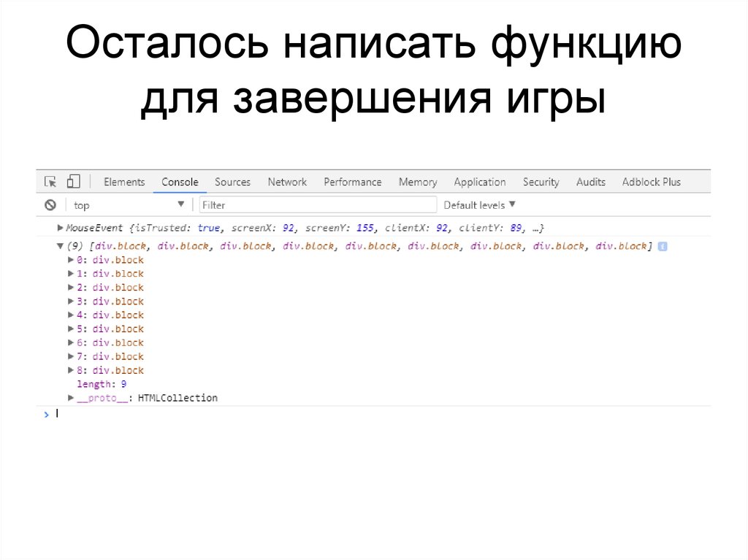
Task: Click the blue info badge after the array
Action: 662,246
